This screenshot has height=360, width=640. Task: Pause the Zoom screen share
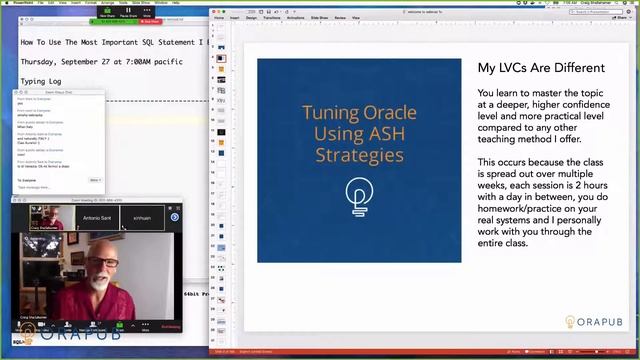pos(128,11)
